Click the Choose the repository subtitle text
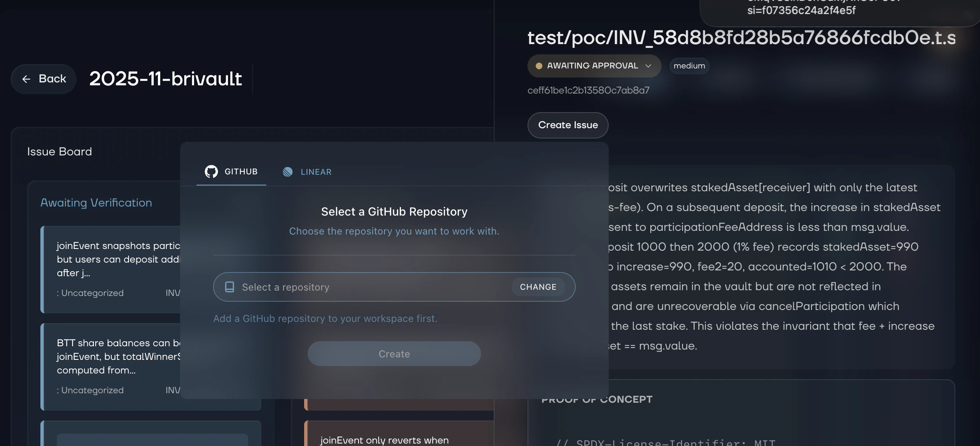 394,231
